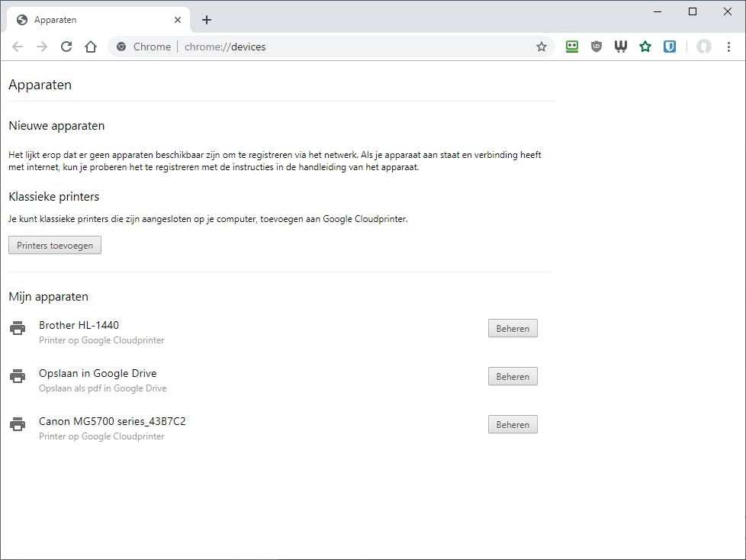Open the RoboForm extension icon
This screenshot has width=746, height=560.
pos(572,47)
